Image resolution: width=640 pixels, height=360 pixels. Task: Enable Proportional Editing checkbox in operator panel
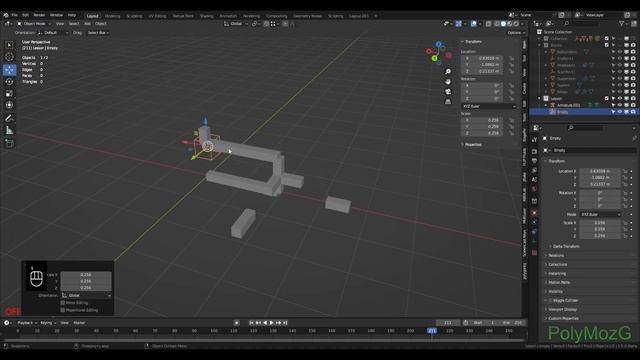[63, 310]
